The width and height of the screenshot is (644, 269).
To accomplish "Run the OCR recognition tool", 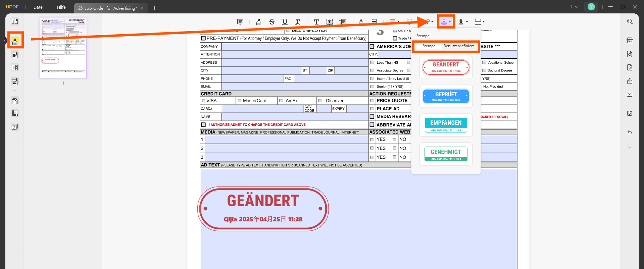I will [x=630, y=41].
